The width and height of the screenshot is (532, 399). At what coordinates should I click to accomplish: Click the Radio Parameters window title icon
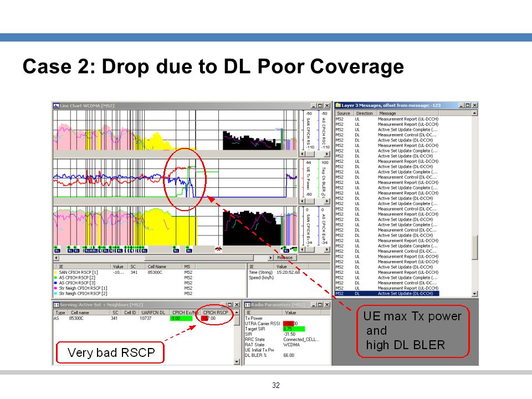(248, 305)
